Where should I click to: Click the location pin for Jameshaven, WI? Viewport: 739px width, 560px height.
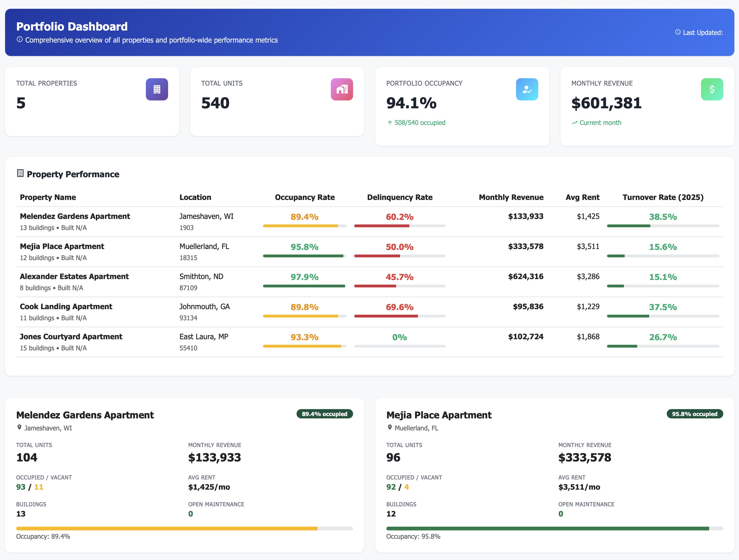[19, 428]
